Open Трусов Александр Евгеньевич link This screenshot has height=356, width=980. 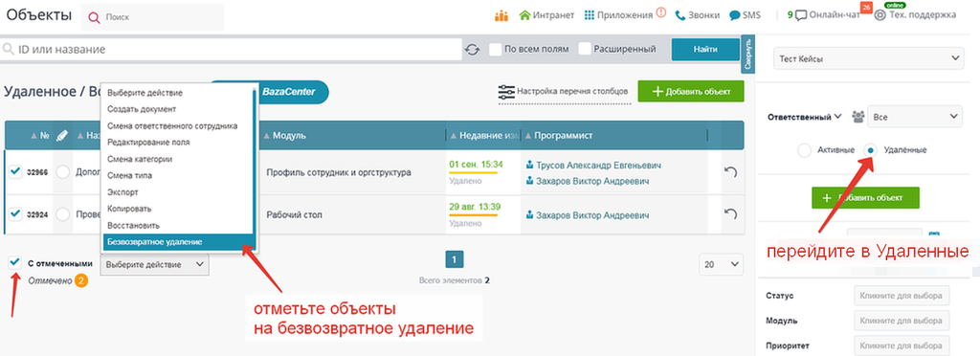pos(599,166)
